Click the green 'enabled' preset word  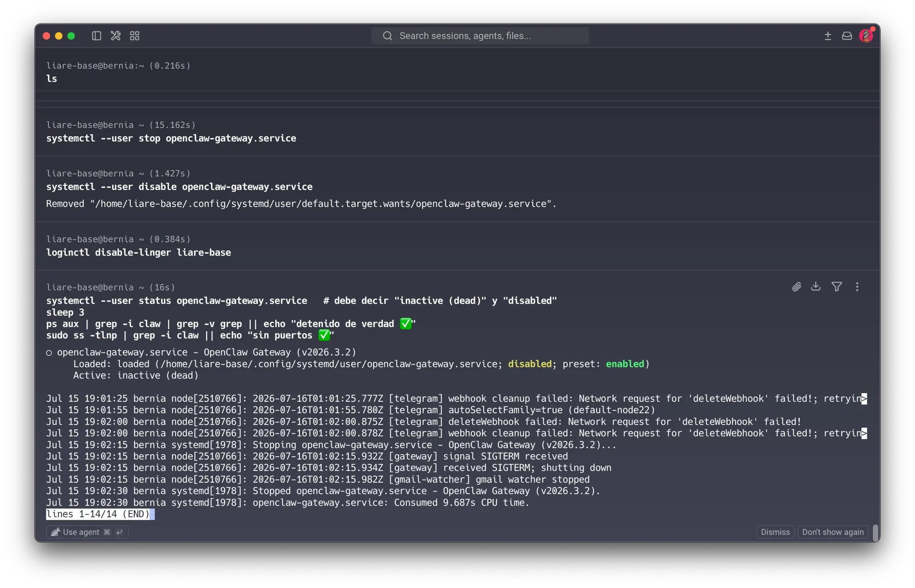pos(625,364)
